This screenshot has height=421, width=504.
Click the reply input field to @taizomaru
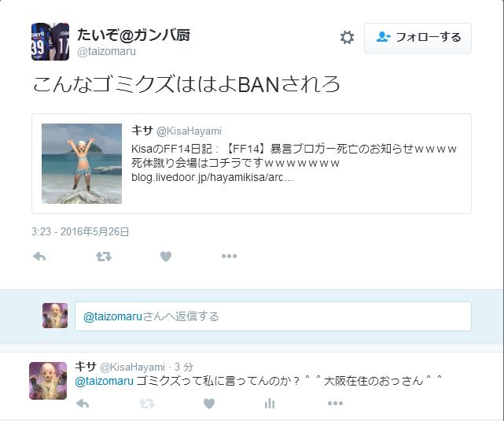273,316
